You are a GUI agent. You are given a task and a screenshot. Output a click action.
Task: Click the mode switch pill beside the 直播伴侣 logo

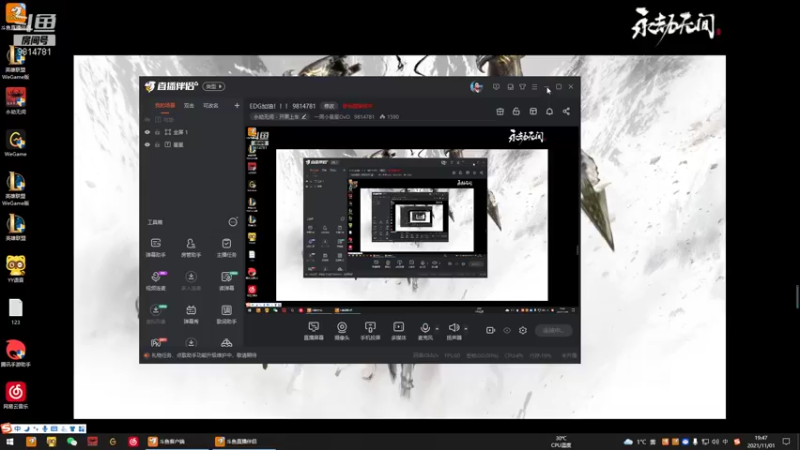click(x=214, y=86)
